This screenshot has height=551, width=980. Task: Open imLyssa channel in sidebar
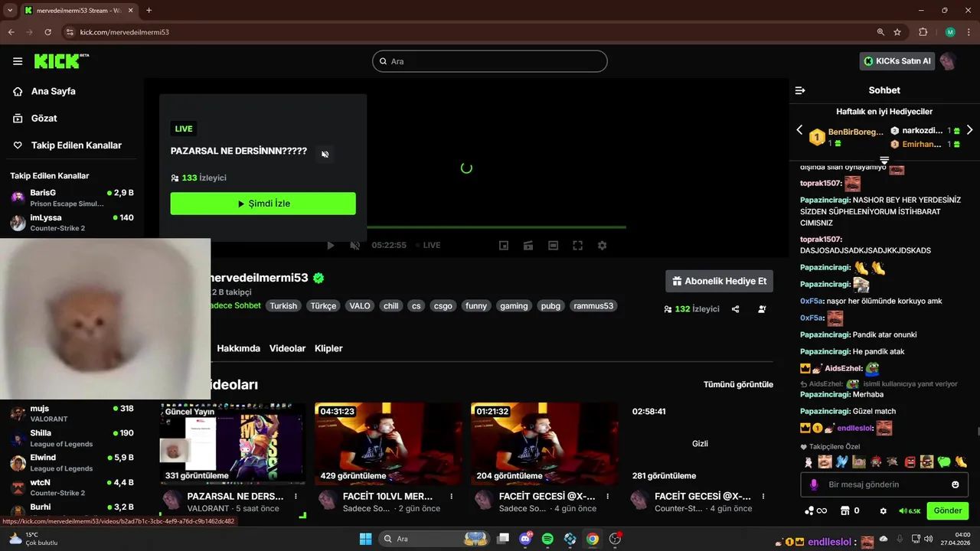72,223
